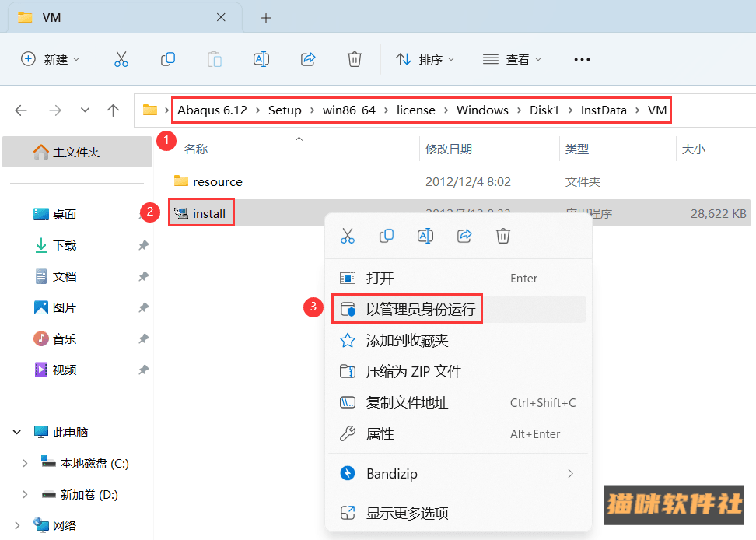Click Abaqus 6.12 in the address bar

tap(212, 110)
